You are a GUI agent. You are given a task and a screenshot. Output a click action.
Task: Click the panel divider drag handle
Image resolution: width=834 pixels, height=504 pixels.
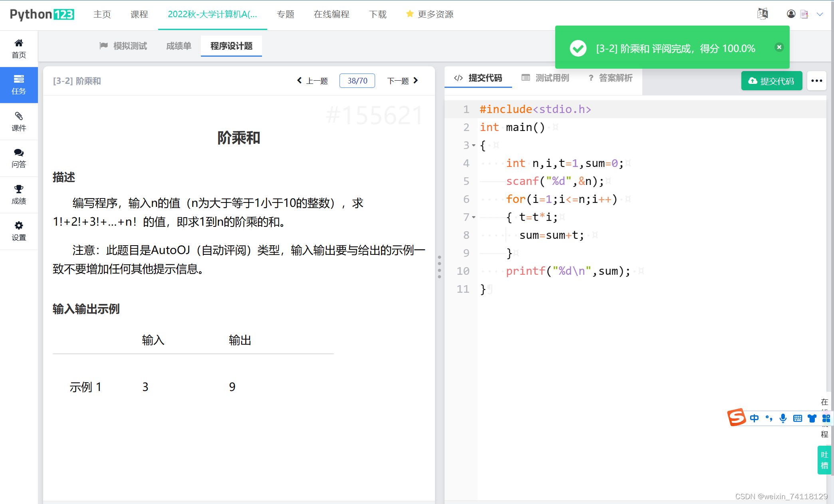[439, 267]
